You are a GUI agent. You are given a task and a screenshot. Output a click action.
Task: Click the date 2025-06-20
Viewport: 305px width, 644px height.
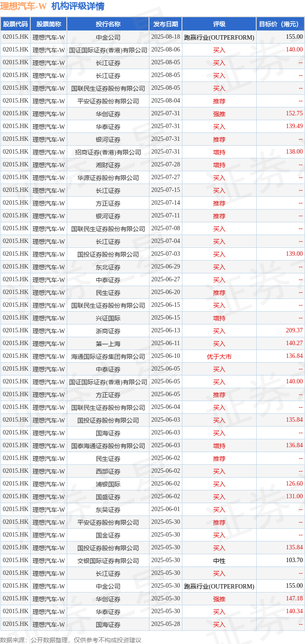coord(166,293)
